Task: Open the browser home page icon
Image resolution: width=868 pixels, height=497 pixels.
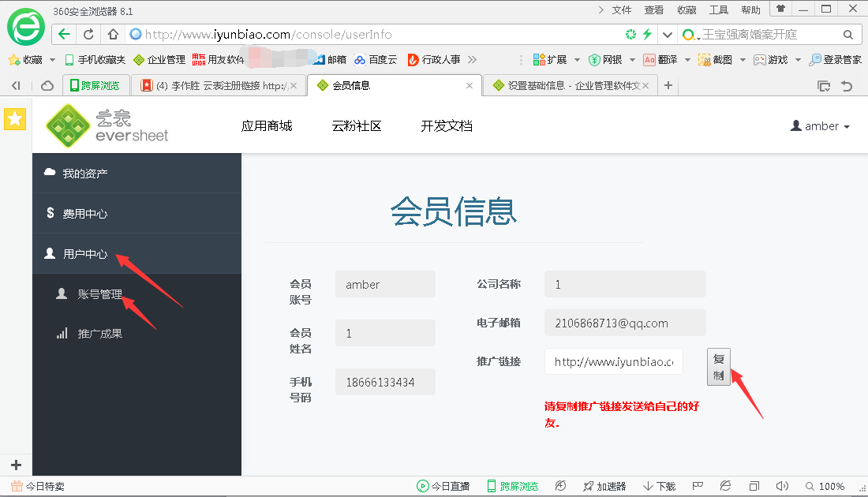Action: click(x=113, y=34)
